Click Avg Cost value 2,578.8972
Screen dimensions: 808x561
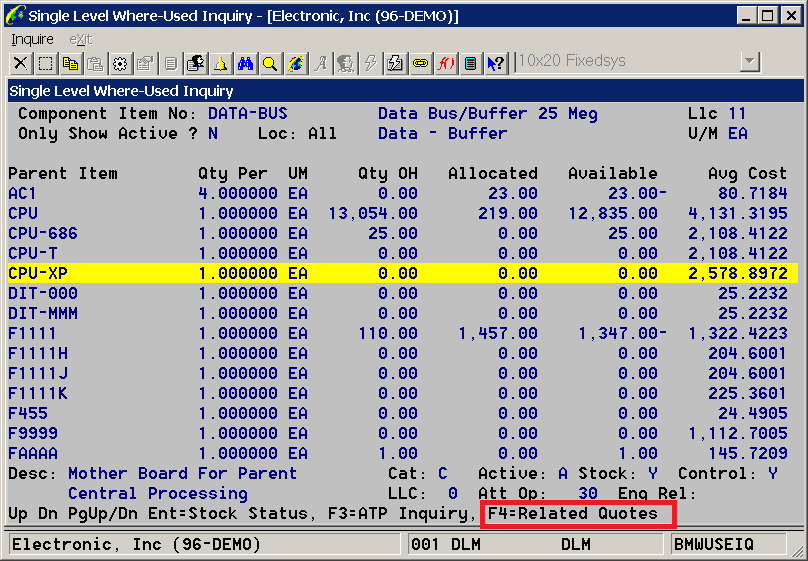tap(738, 274)
